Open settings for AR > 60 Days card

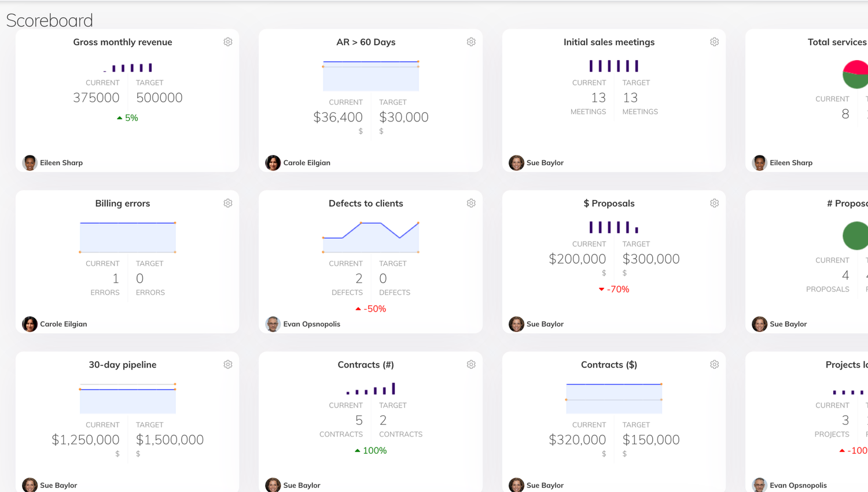point(470,42)
